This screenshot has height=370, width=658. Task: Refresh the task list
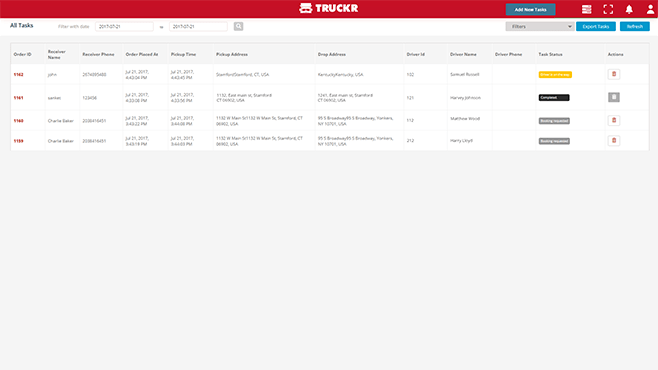[634, 26]
